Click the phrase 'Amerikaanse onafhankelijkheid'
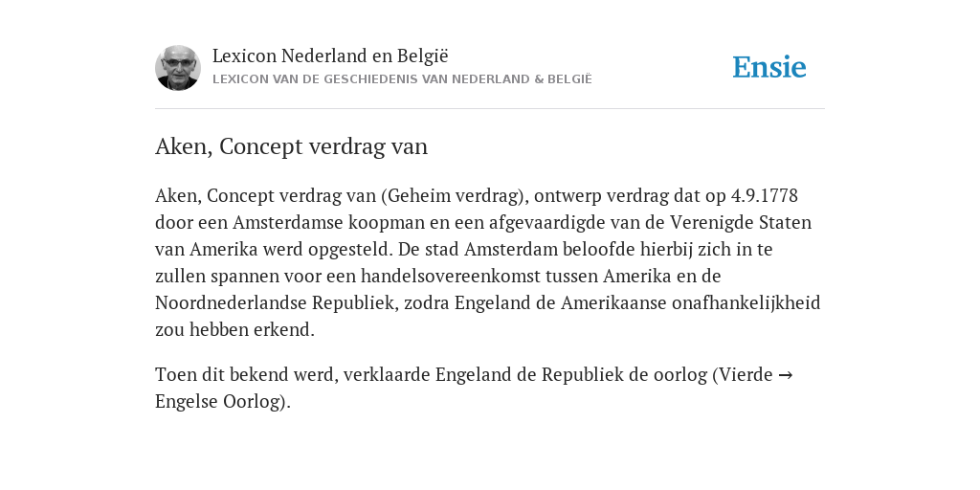Image resolution: width=980 pixels, height=490 pixels. click(691, 303)
